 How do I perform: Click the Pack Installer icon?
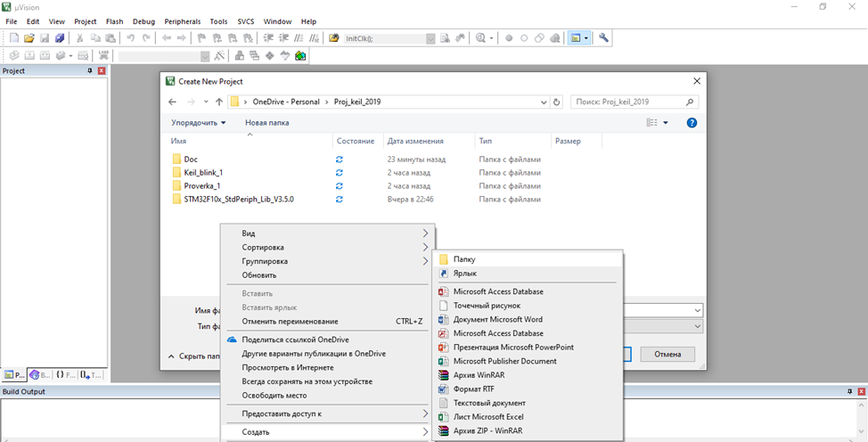(300, 55)
